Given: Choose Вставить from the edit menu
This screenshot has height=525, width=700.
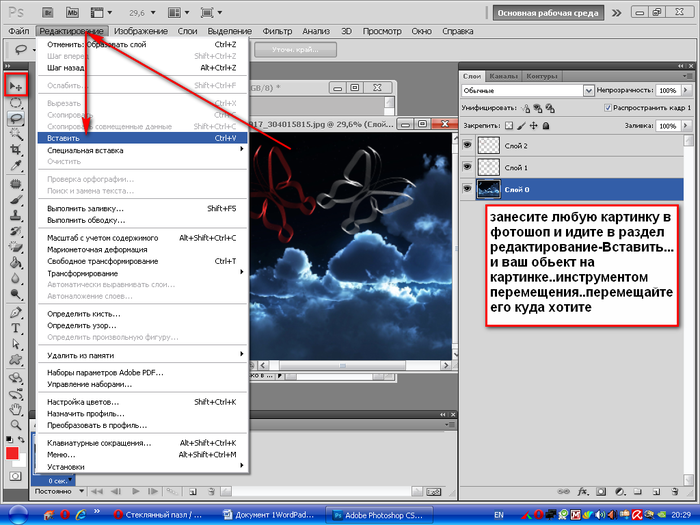Looking at the screenshot, I should tap(143, 138).
